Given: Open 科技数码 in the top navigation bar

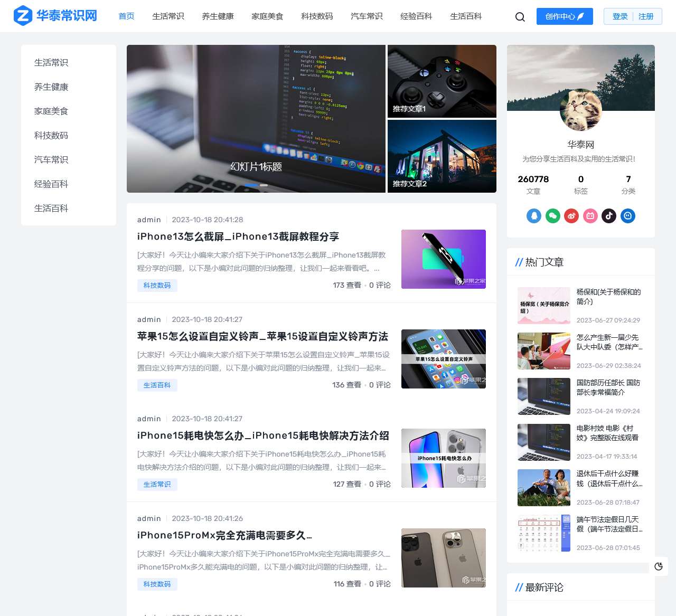Looking at the screenshot, I should [317, 16].
